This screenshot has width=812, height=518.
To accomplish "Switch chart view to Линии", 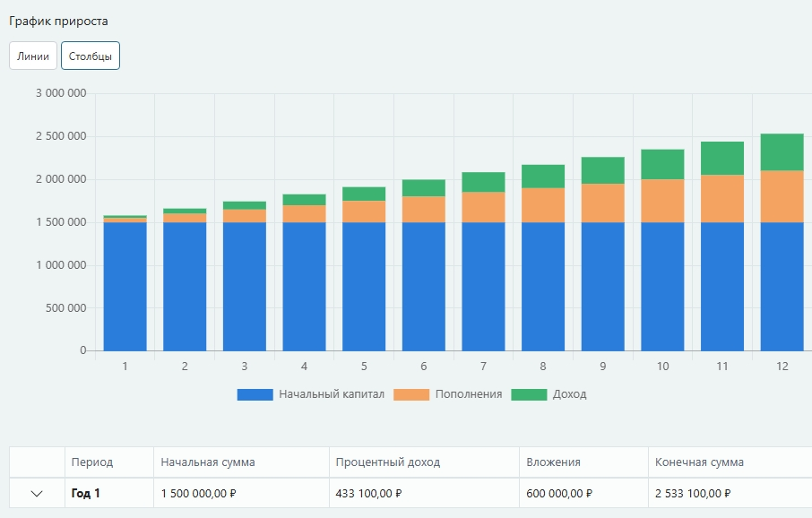I will (x=33, y=56).
